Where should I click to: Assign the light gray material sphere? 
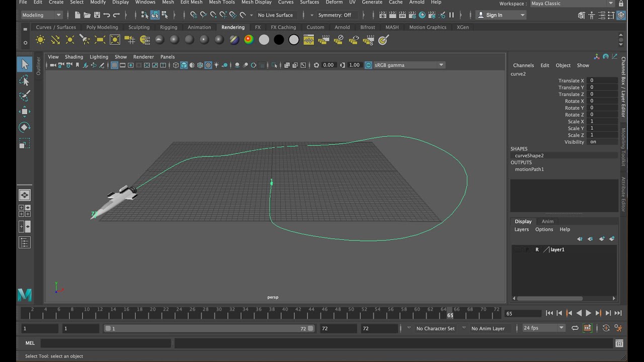(264, 40)
